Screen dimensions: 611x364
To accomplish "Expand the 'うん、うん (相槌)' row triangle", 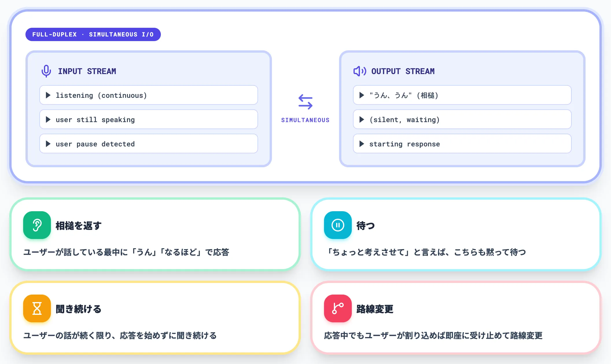I will pyautogui.click(x=362, y=95).
